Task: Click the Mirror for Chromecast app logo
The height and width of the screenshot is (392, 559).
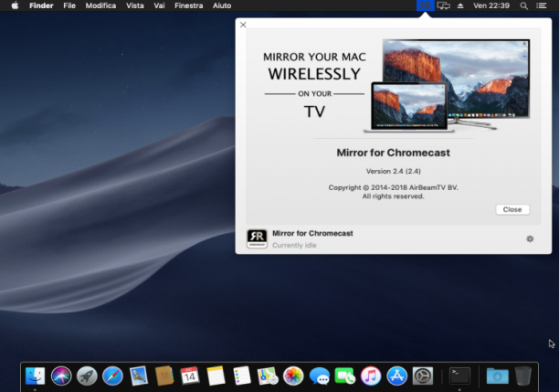Action: point(257,238)
